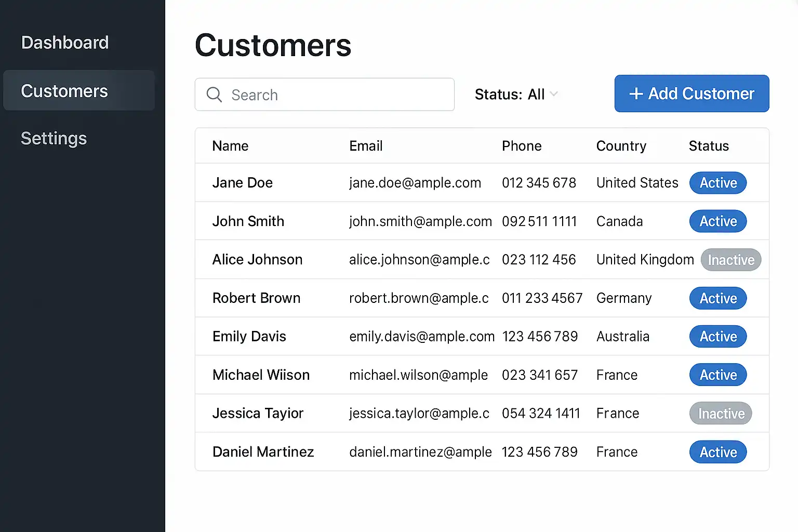Toggle Jessica Tayior's Inactive status badge

click(721, 414)
